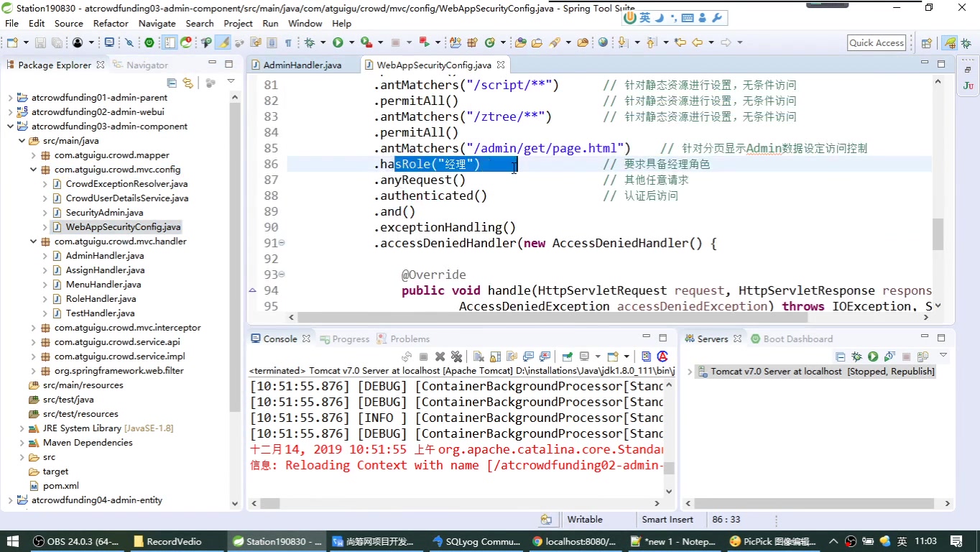Screen dimensions: 980x552
Task: Expand com.atguigu.crowd.mapper package
Action: (34, 155)
